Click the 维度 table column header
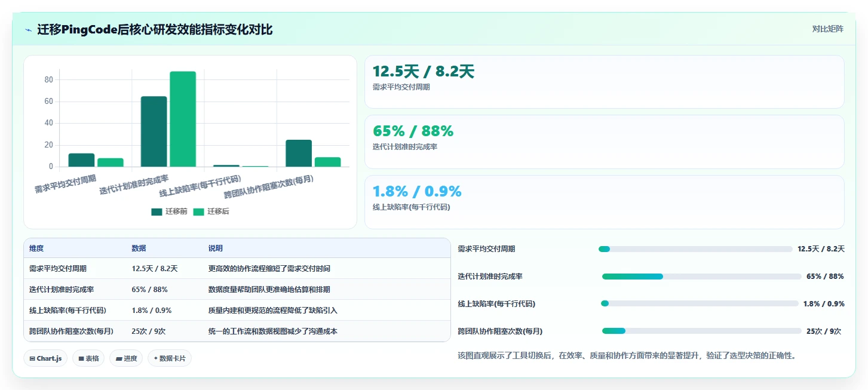 36,248
